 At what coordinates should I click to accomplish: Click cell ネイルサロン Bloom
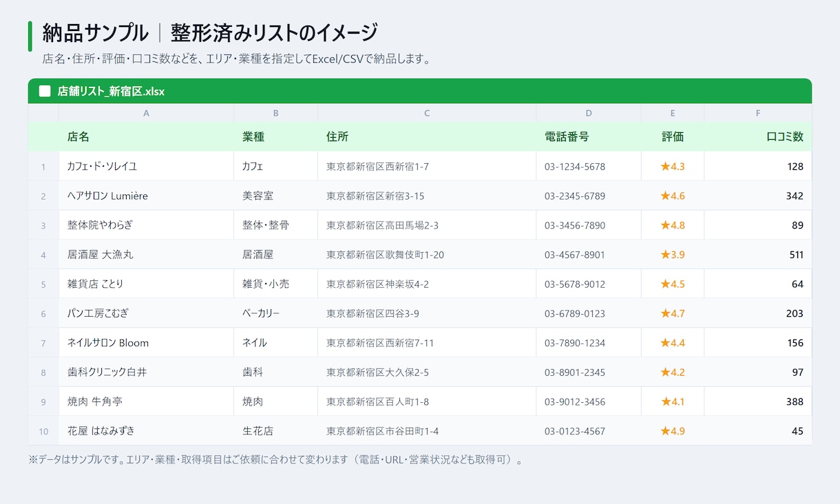coord(146,342)
